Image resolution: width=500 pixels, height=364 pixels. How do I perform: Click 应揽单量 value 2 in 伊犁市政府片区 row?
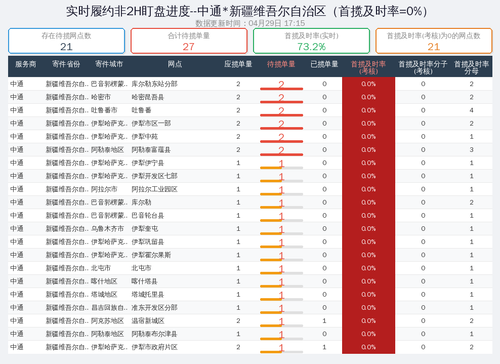click(238, 347)
